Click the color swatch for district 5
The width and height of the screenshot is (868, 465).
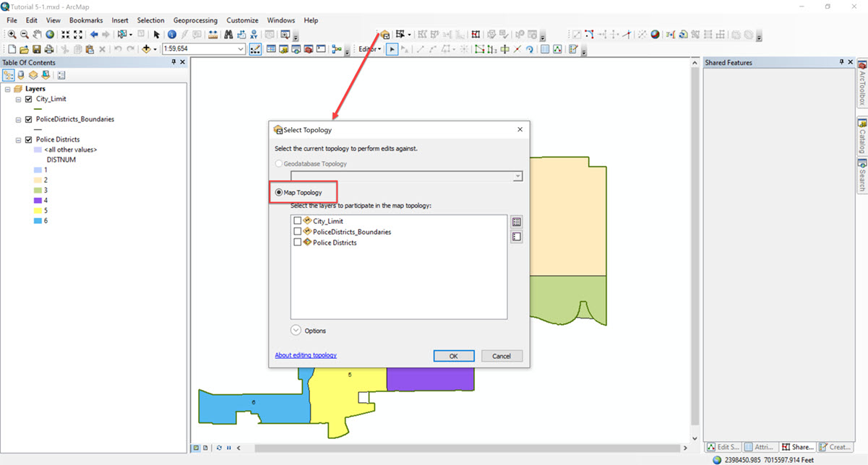coord(38,210)
